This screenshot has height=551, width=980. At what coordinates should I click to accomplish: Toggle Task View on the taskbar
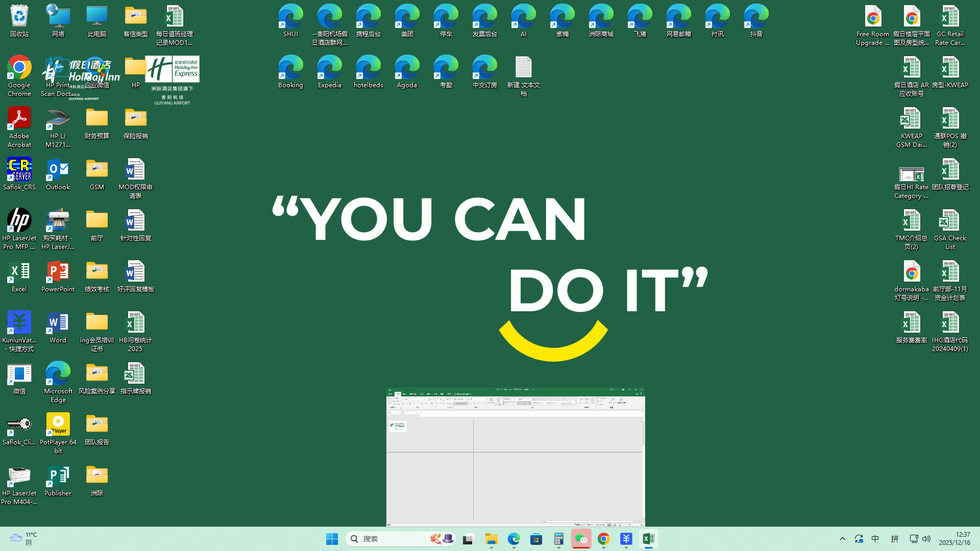(x=469, y=539)
